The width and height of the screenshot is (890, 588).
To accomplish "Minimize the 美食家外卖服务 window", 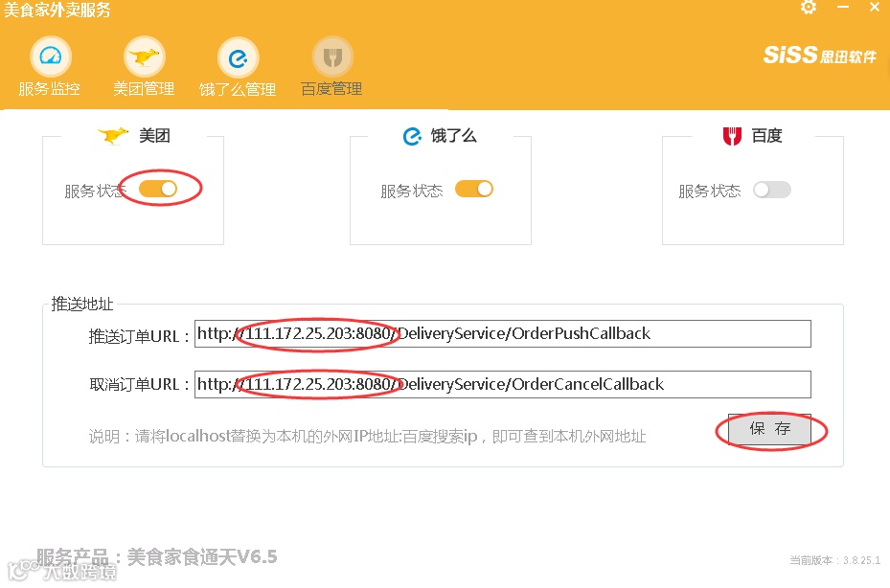I will click(x=843, y=8).
